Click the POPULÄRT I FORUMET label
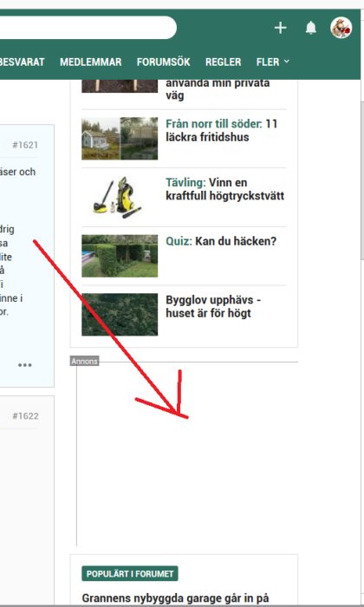The width and height of the screenshot is (364, 607). click(x=130, y=573)
